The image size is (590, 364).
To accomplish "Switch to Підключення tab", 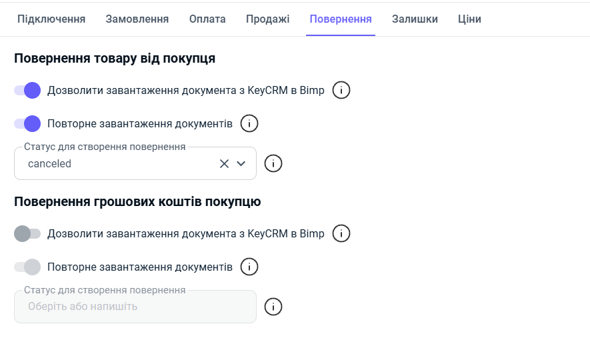I will pos(51,19).
